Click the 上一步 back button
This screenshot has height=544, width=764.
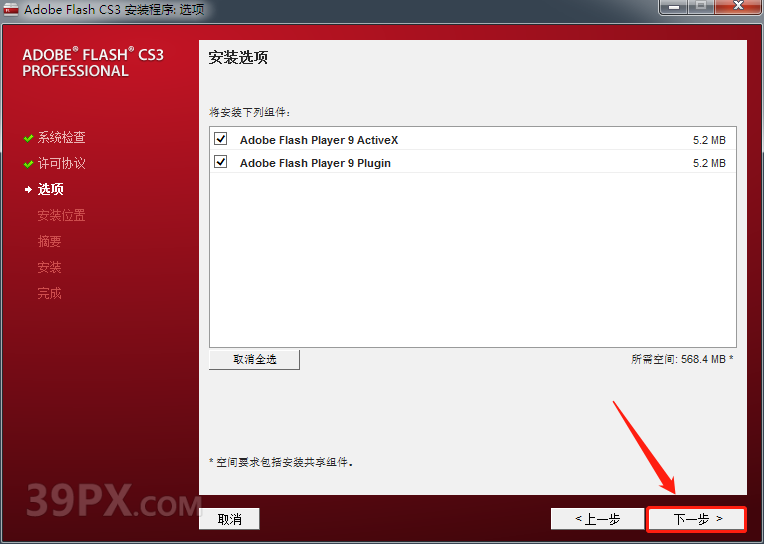(598, 519)
